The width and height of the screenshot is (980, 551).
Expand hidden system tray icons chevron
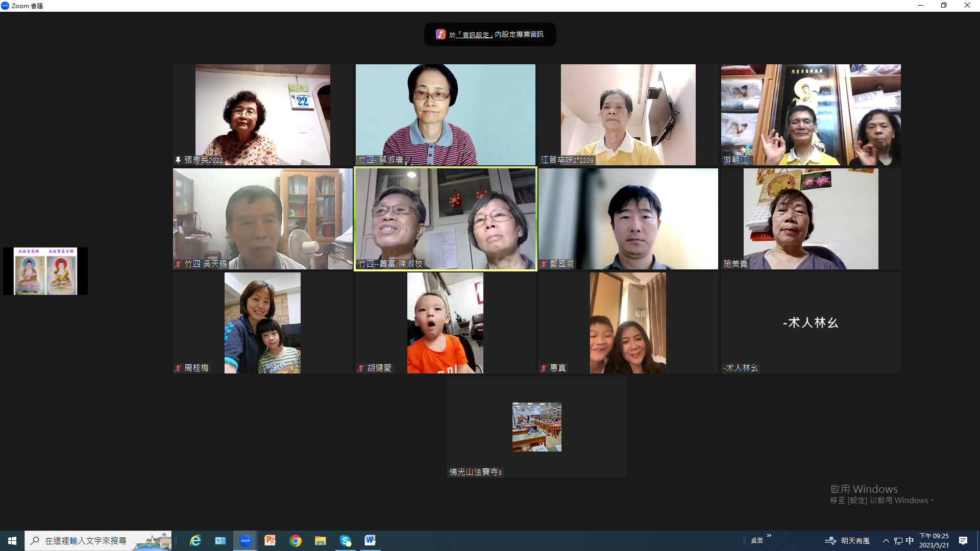[x=886, y=541]
